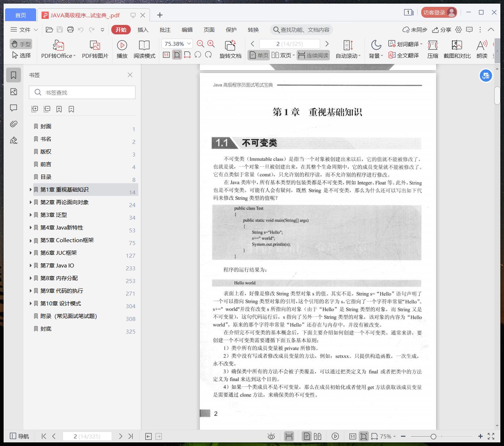Open the 开始 ribbon tab

(x=121, y=30)
